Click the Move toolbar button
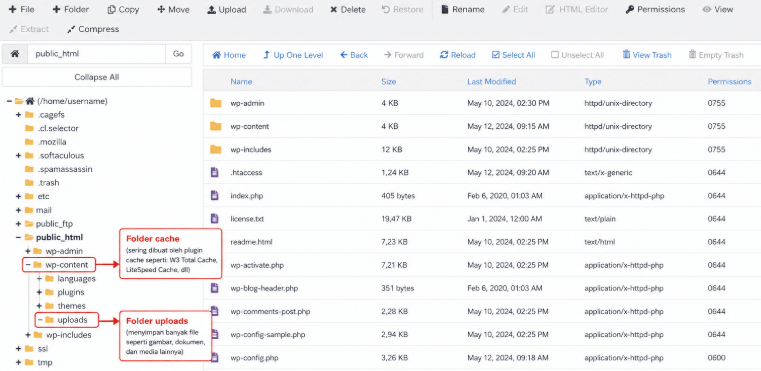This screenshot has width=761, height=371. [173, 9]
